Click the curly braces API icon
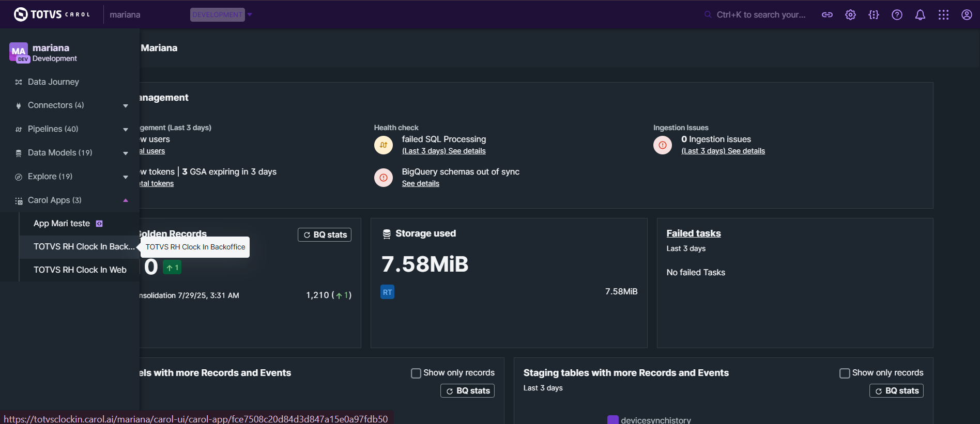Screen dimensions: 980x424 click(874, 15)
